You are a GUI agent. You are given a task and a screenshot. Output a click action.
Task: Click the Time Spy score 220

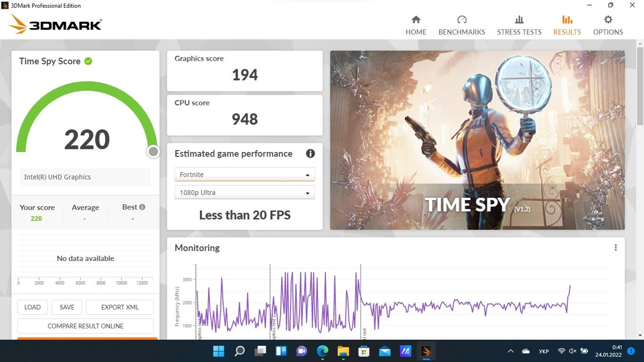pyautogui.click(x=87, y=139)
